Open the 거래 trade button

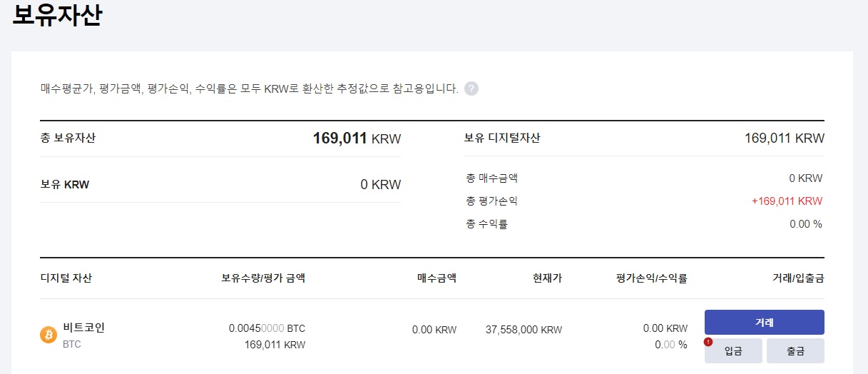coord(765,323)
